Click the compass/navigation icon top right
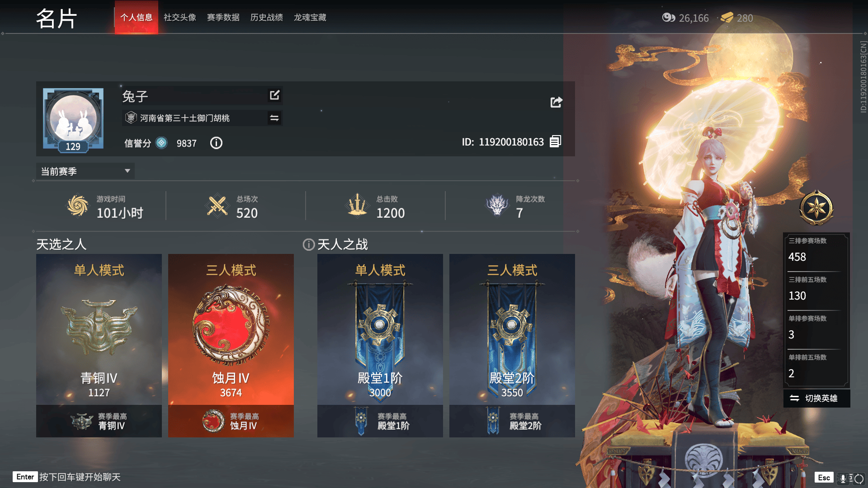Screen dimensions: 868x488 point(817,207)
